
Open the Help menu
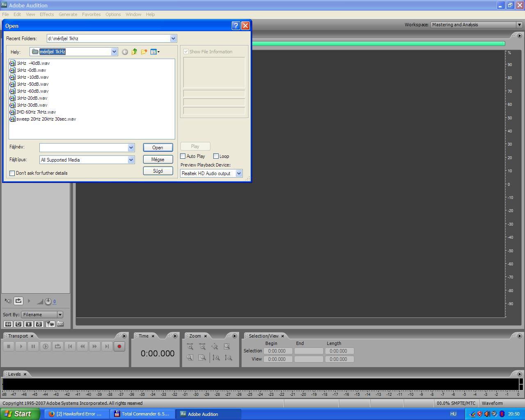pos(151,14)
